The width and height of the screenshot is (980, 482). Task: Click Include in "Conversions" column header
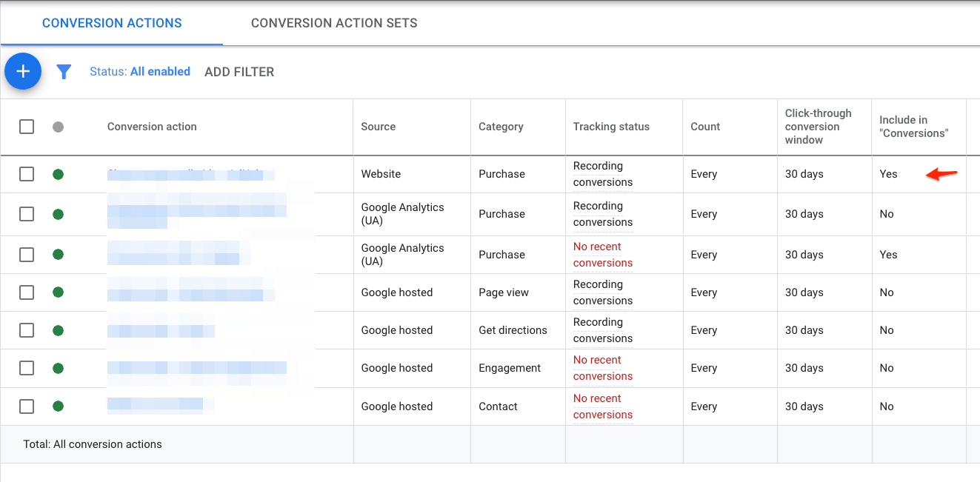(914, 127)
